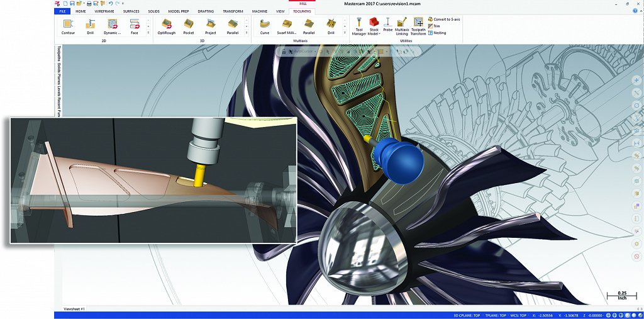The image size is (644, 319).
Task: Choose the Dynamic Mill toolpath icon
Action: [x=113, y=26]
